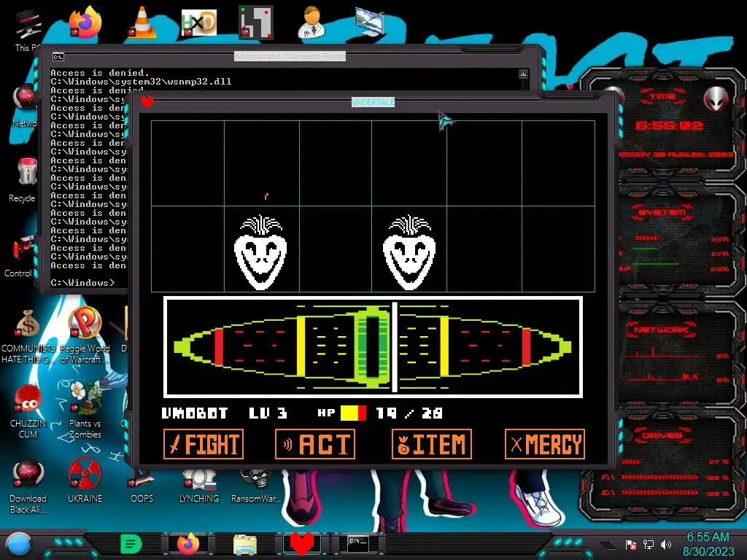Click the SYSTEM gadget header
The height and width of the screenshot is (560, 747).
click(x=662, y=212)
